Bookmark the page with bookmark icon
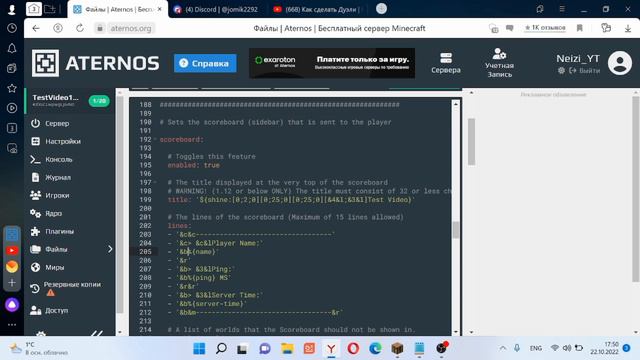 580,28
